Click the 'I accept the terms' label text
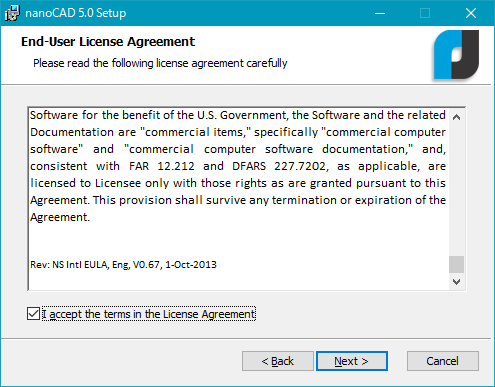495x387 pixels. [x=149, y=314]
